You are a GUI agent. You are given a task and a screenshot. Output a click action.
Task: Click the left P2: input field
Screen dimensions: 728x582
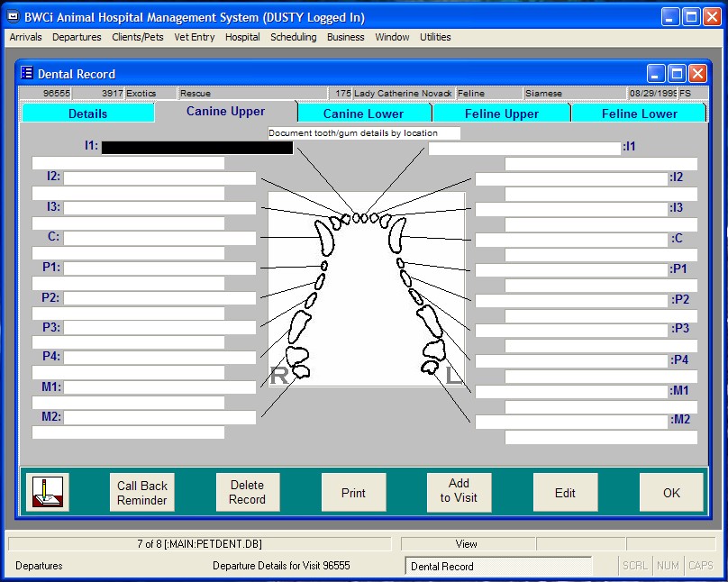coord(159,298)
